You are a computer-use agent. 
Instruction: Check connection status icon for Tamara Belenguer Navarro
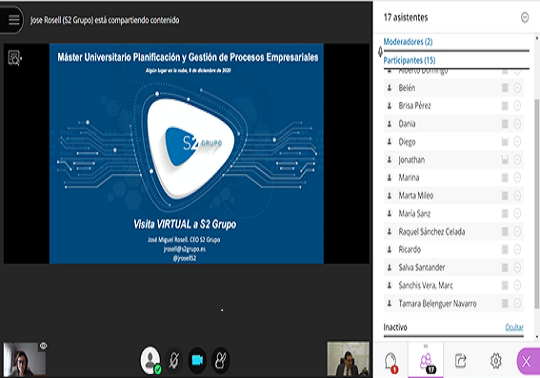[505, 303]
